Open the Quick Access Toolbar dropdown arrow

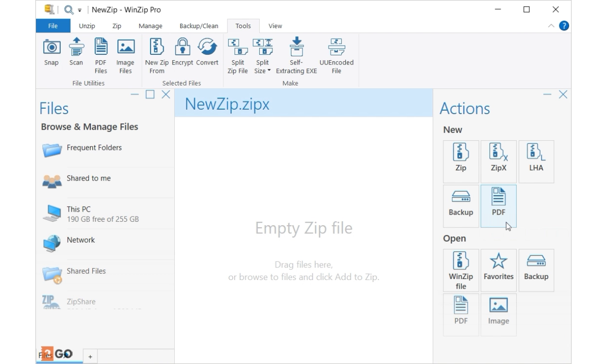click(79, 10)
